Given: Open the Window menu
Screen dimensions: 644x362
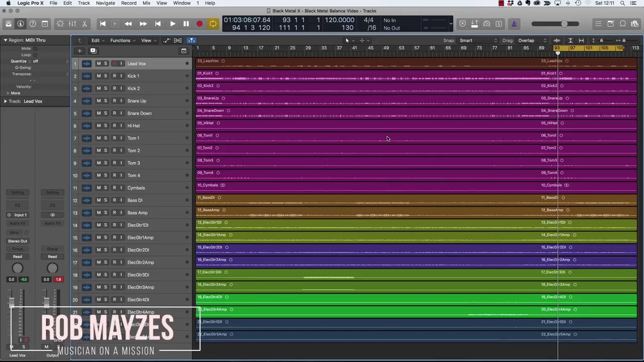Looking at the screenshot, I should point(182,3).
